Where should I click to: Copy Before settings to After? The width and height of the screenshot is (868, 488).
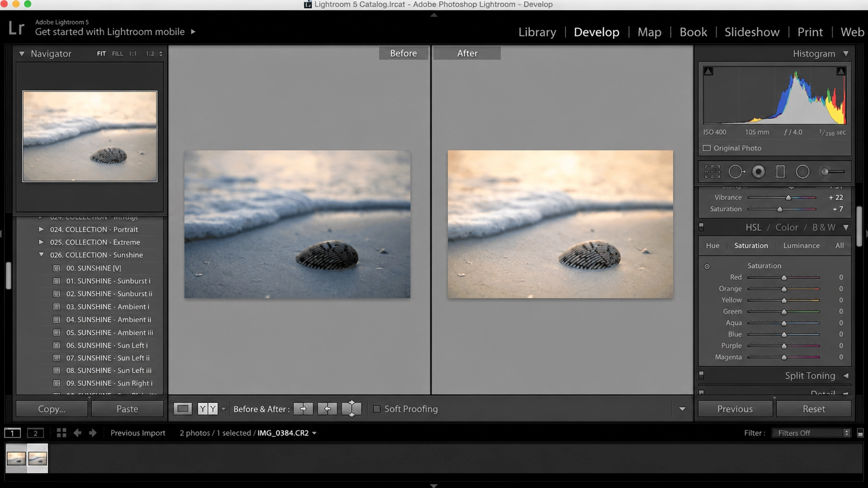point(303,409)
